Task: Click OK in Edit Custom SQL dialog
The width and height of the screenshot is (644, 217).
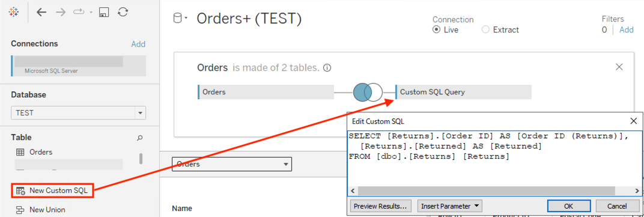Action: [x=569, y=206]
